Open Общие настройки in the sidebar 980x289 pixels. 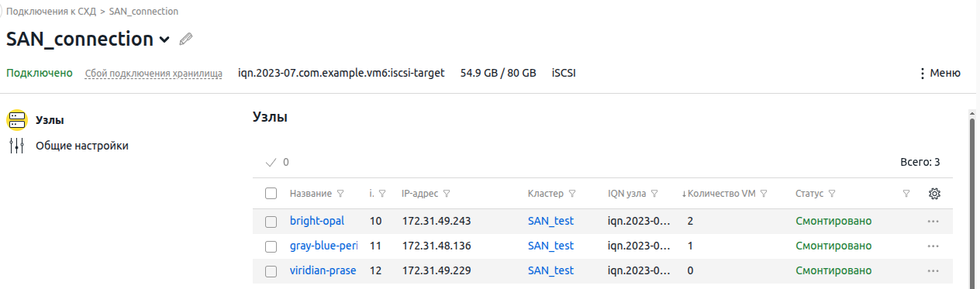click(x=82, y=146)
